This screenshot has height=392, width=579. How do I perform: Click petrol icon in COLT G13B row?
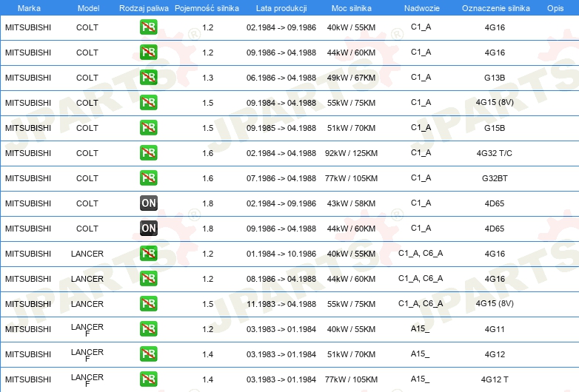(148, 78)
